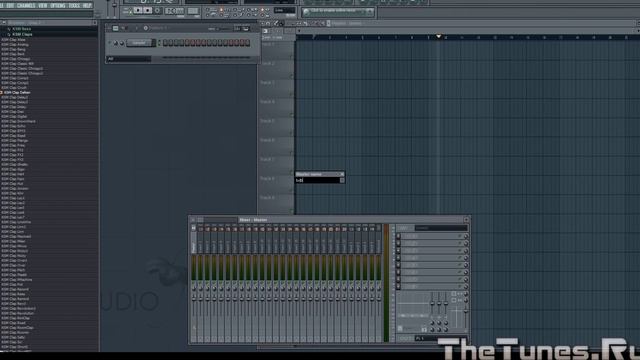This screenshot has width=640, height=360.
Task: Open the All channel filter dropdown
Action: [x=129, y=59]
